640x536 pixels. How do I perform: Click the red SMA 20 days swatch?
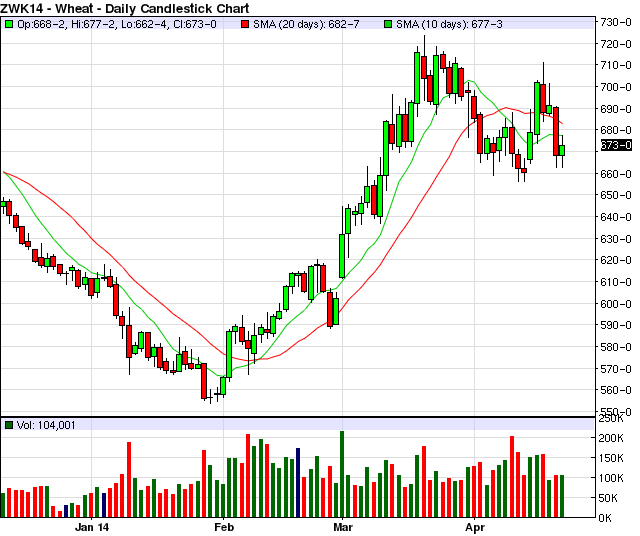click(x=245, y=24)
